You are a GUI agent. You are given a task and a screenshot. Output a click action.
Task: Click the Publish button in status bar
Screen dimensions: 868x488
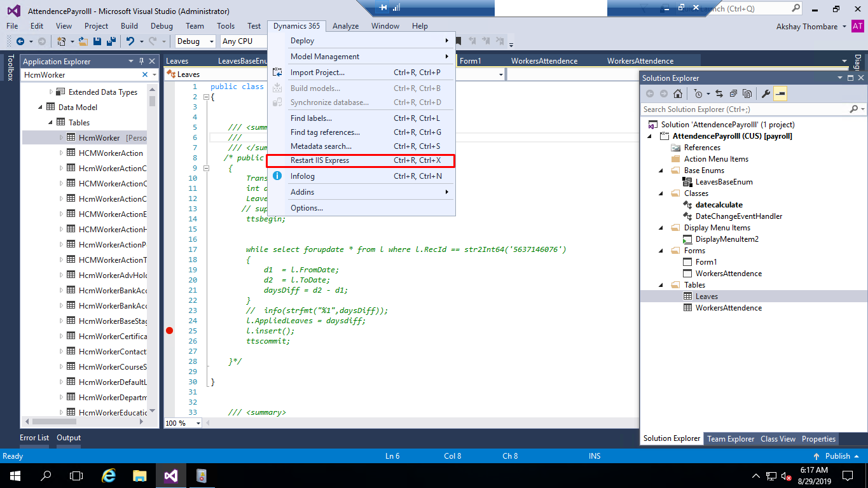[837, 456]
